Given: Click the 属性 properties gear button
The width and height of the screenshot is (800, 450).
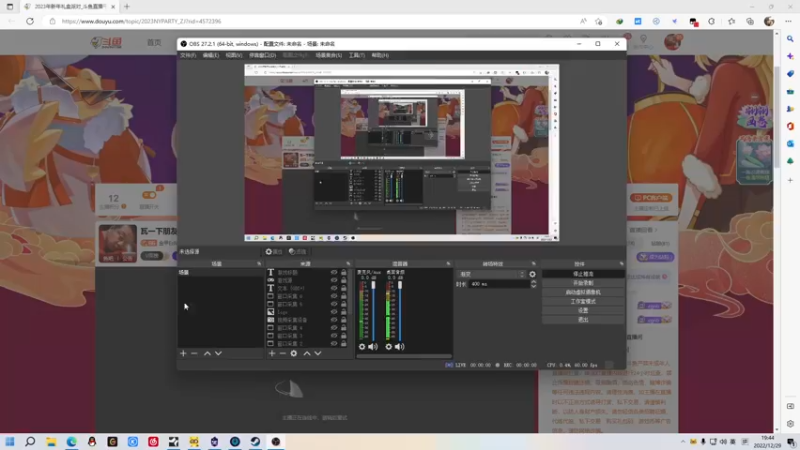Looking at the screenshot, I should 274,252.
